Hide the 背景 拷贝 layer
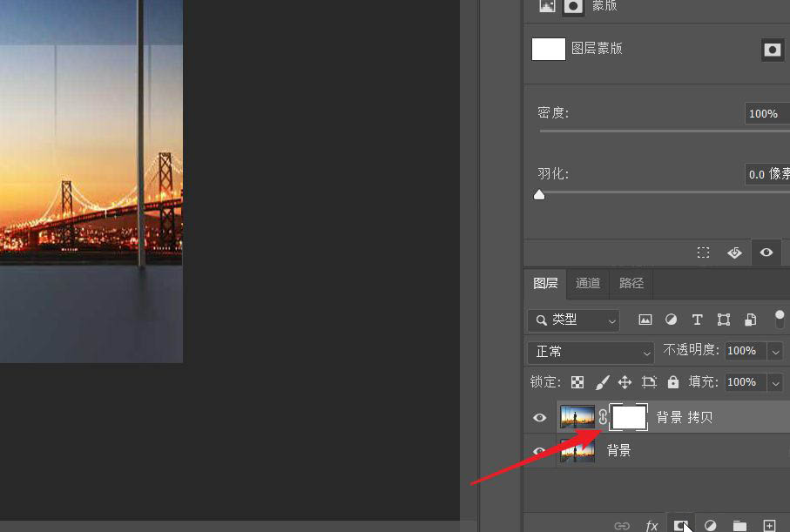This screenshot has height=532, width=790. coord(539,417)
